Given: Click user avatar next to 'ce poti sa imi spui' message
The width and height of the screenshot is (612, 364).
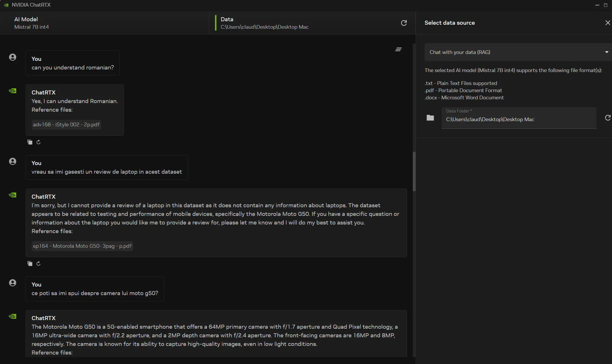Looking at the screenshot, I should pos(13,283).
